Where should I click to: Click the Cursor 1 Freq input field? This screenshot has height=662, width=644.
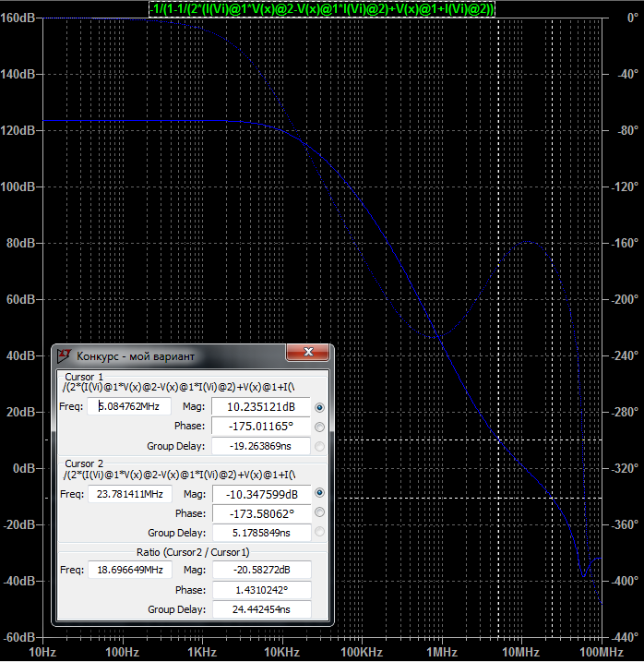pyautogui.click(x=129, y=406)
